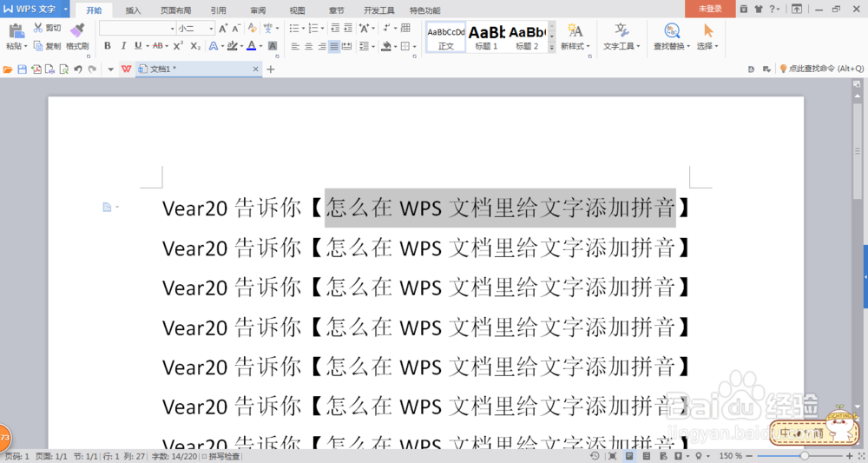Viewport: 868px width, 463px height.
Task: Click the 未登录 (Not logged in) button
Action: 710,9
